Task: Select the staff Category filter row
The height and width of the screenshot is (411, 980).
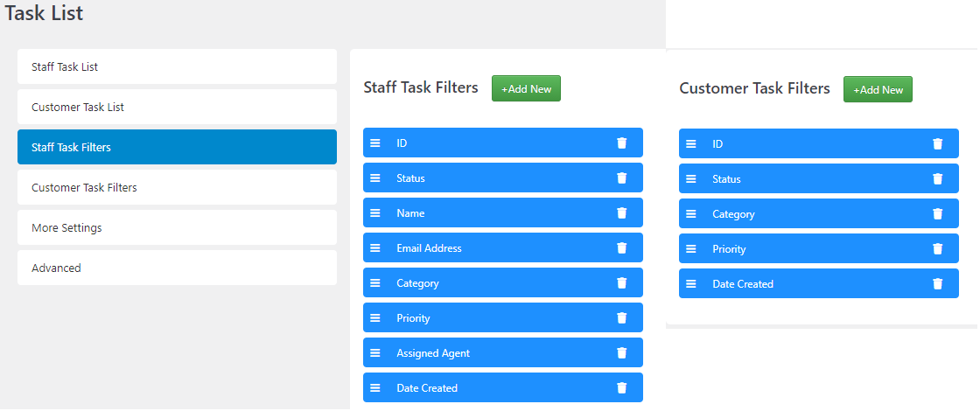Action: pyautogui.click(x=503, y=283)
